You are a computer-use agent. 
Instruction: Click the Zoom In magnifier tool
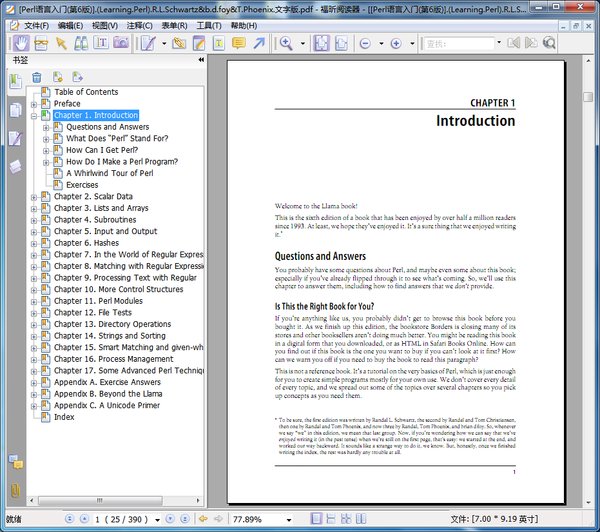(x=287, y=43)
